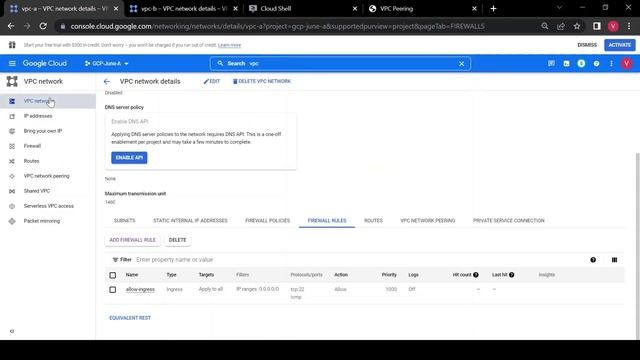Open the table help icon near column selector
The width and height of the screenshot is (640, 360).
[x=593, y=260]
